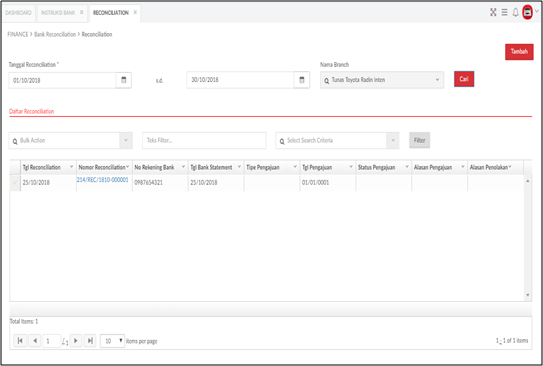Open the start date calendar picker
This screenshot has height=366, width=543.
[124, 80]
